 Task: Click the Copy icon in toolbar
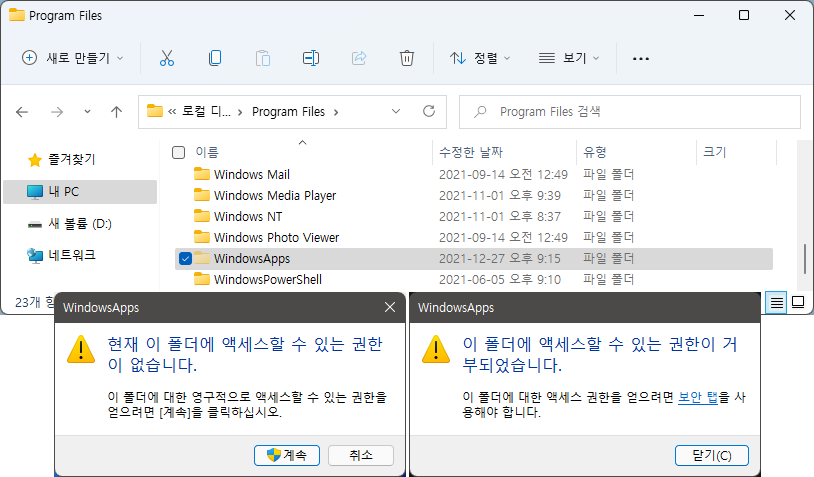pyautogui.click(x=214, y=58)
